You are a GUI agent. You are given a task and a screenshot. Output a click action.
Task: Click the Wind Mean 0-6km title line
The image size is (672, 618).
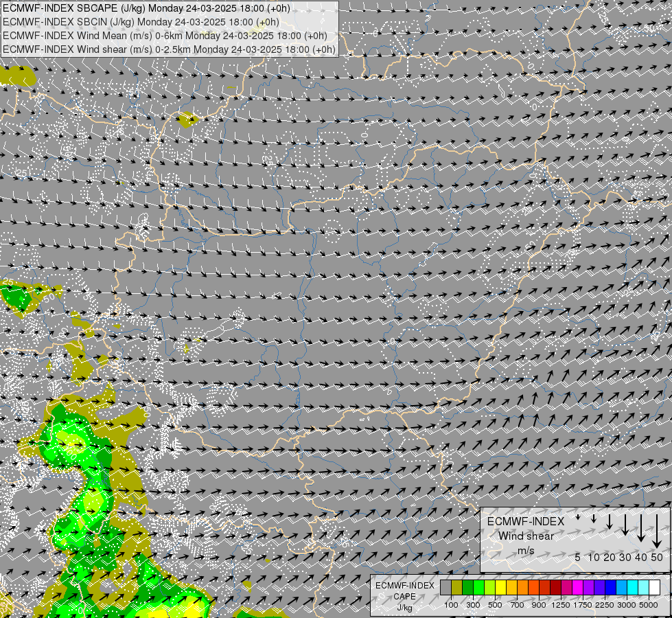click(165, 36)
